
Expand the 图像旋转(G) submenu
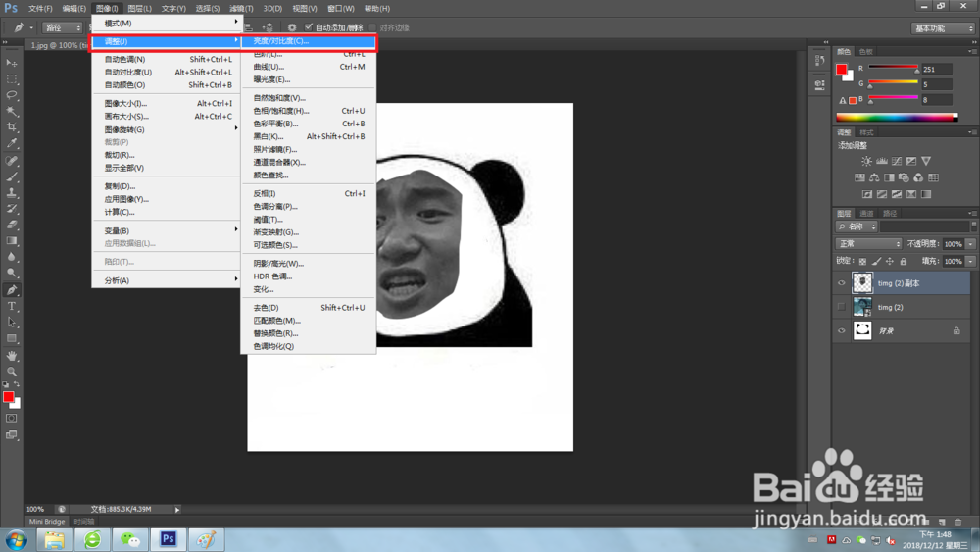click(x=166, y=129)
